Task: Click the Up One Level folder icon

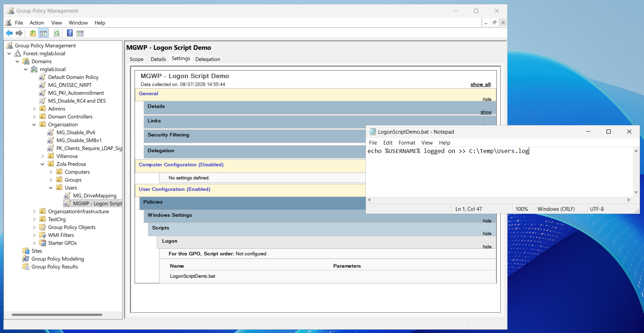Action: coord(33,33)
